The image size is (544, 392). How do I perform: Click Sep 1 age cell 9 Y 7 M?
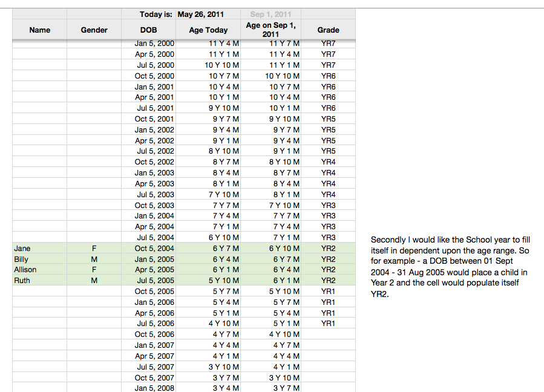pyautogui.click(x=270, y=129)
